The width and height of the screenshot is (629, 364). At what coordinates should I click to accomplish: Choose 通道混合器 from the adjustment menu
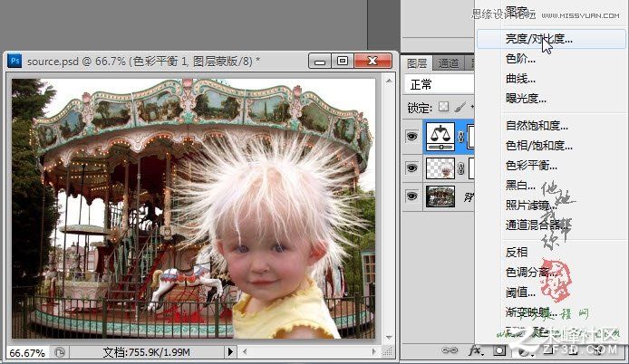[x=537, y=225]
